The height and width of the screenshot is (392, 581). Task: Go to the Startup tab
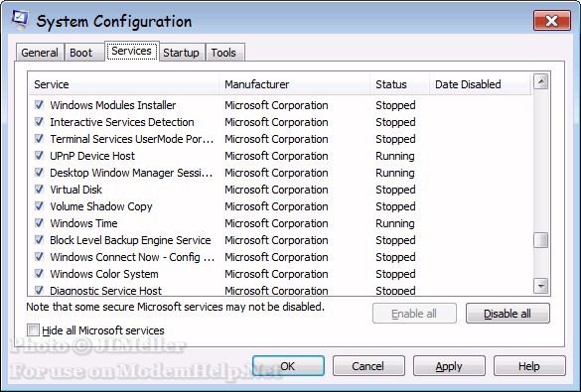(181, 53)
